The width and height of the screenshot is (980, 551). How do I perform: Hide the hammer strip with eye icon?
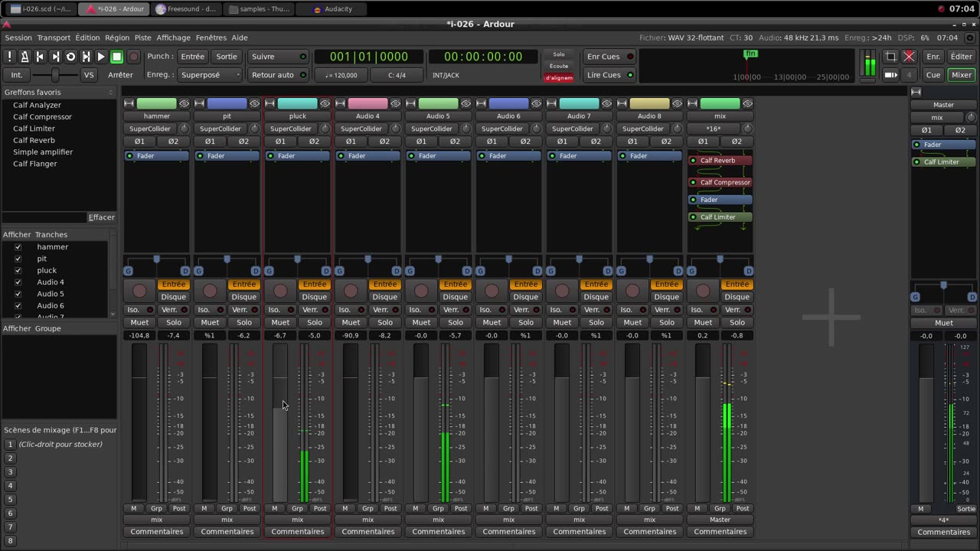pos(185,103)
